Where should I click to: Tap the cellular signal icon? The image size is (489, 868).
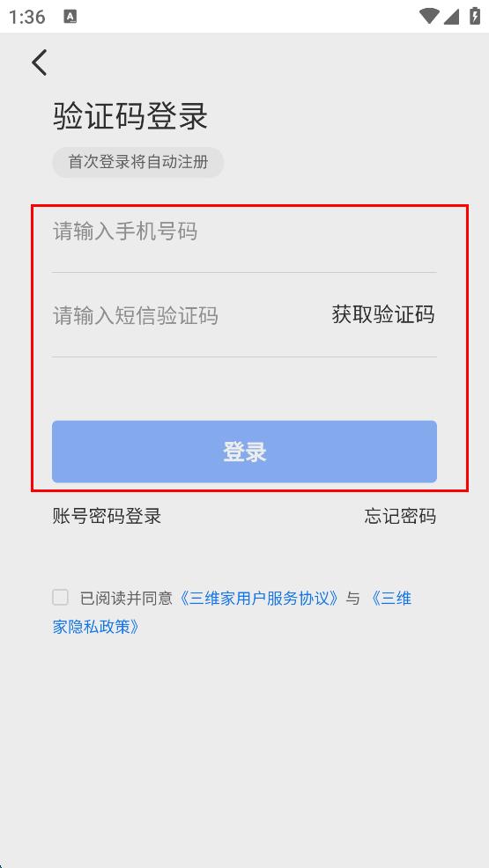click(451, 16)
